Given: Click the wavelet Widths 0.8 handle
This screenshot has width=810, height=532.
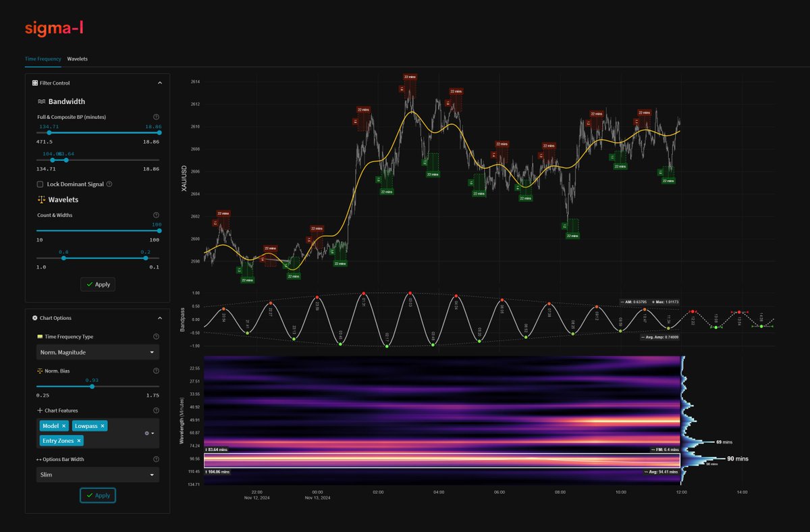Looking at the screenshot, I should [x=63, y=258].
